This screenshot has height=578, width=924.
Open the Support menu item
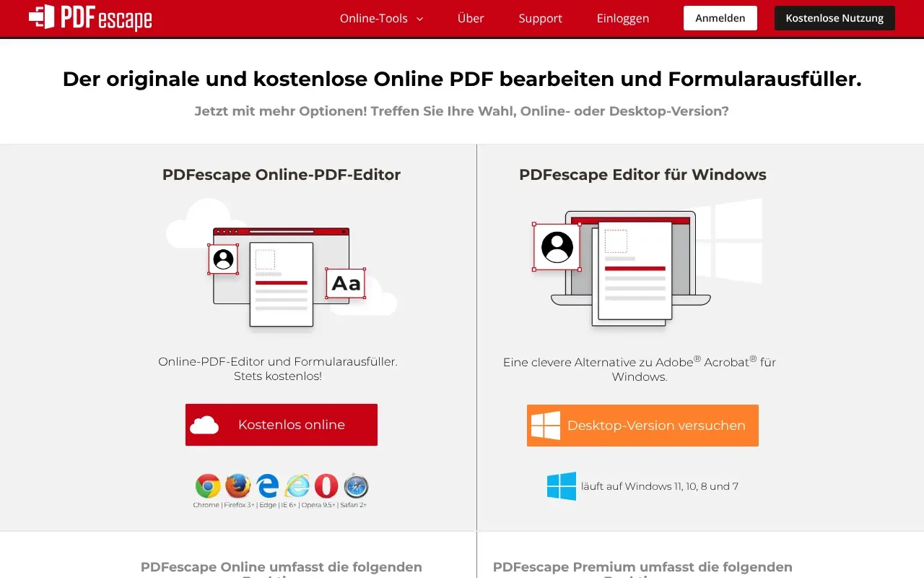pyautogui.click(x=540, y=18)
